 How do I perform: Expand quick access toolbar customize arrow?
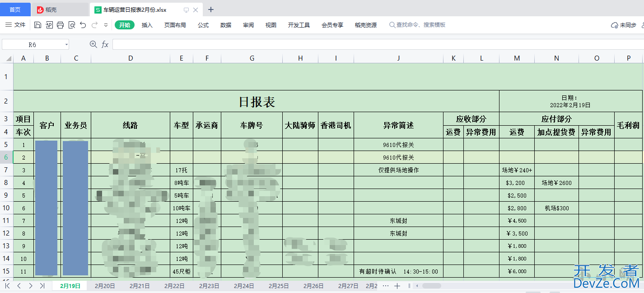(106, 25)
